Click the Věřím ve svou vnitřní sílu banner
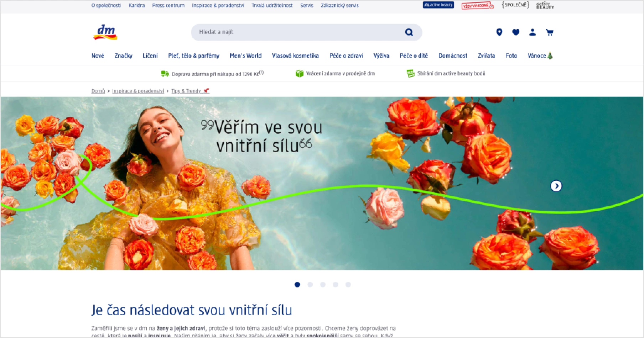The image size is (644, 338). (322, 183)
